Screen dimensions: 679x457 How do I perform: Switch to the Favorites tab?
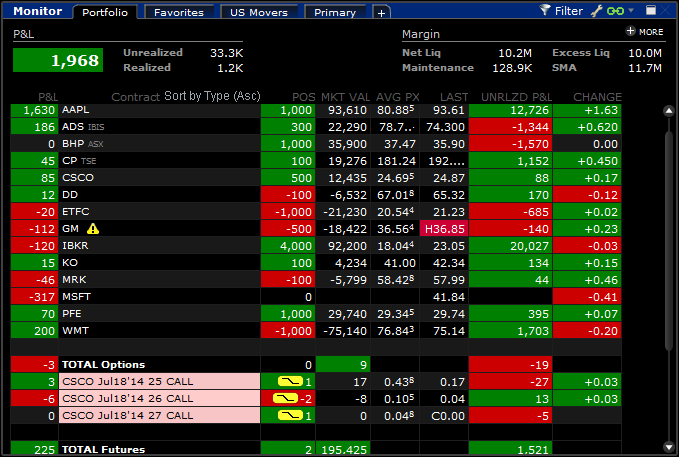[179, 13]
